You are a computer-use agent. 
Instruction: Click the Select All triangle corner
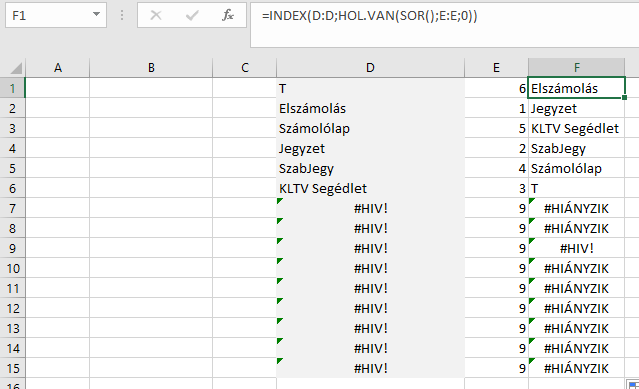click(x=15, y=68)
